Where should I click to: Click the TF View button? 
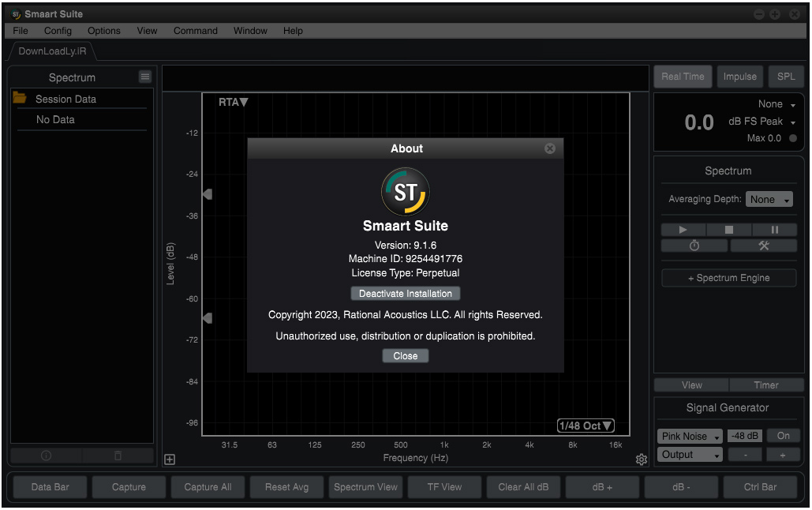click(444, 487)
